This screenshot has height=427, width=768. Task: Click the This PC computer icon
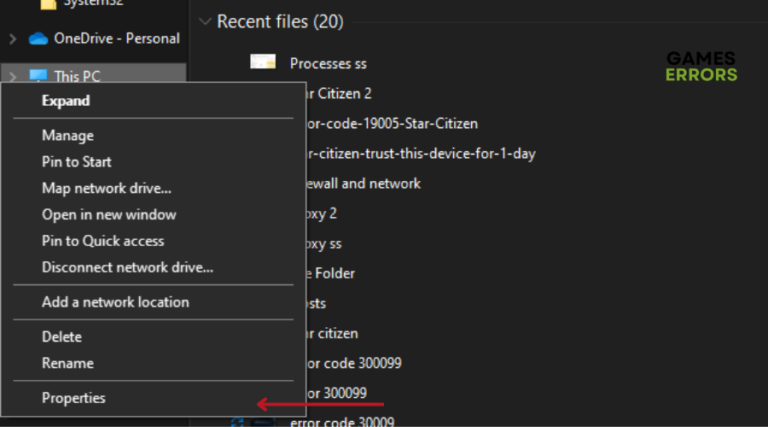tap(38, 76)
